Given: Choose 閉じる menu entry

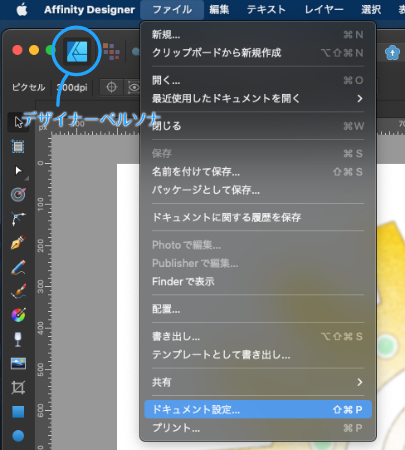Looking at the screenshot, I should [x=258, y=126].
